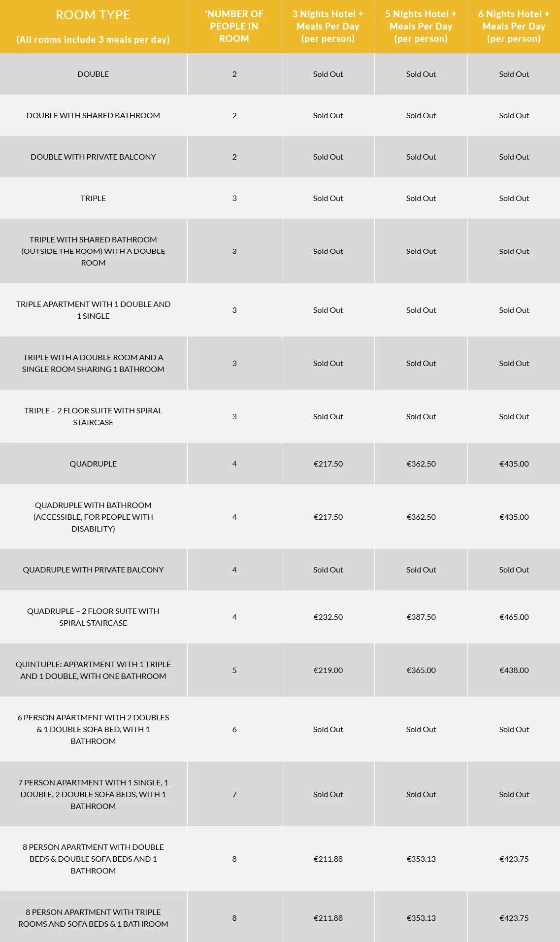Image resolution: width=560 pixels, height=942 pixels.
Task: Click the DOUBLE WITH PRIVATE BALCONY cell
Action: (x=93, y=157)
